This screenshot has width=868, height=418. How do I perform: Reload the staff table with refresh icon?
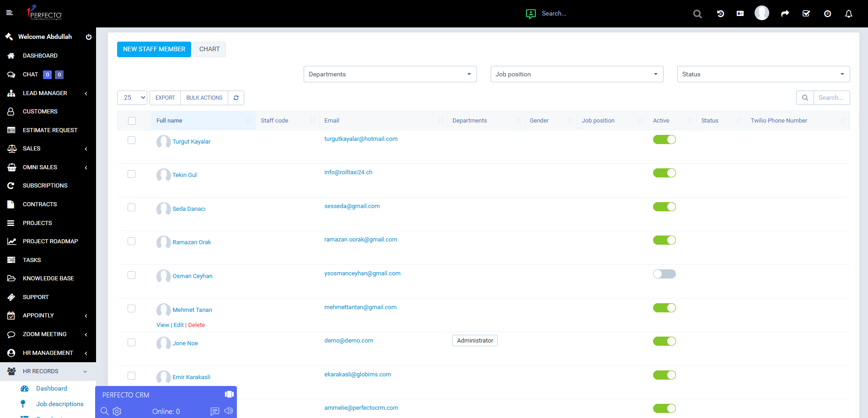pyautogui.click(x=236, y=98)
